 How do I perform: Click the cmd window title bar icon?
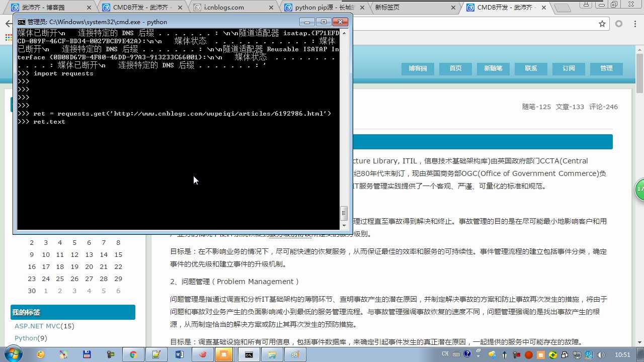pos(21,22)
